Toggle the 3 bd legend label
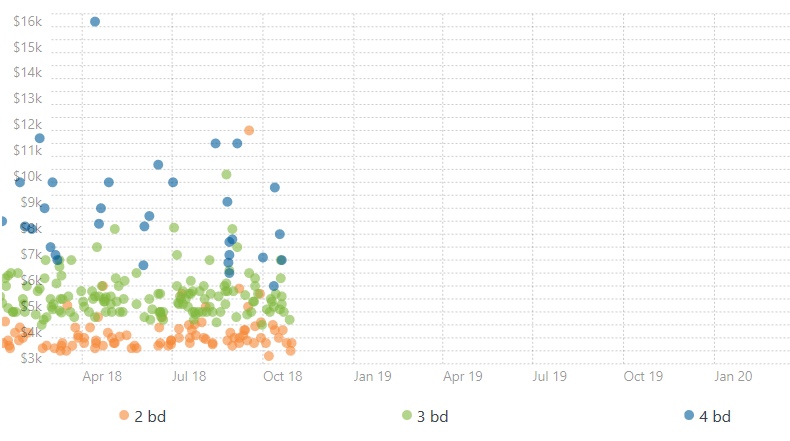790x441 pixels. [x=432, y=416]
